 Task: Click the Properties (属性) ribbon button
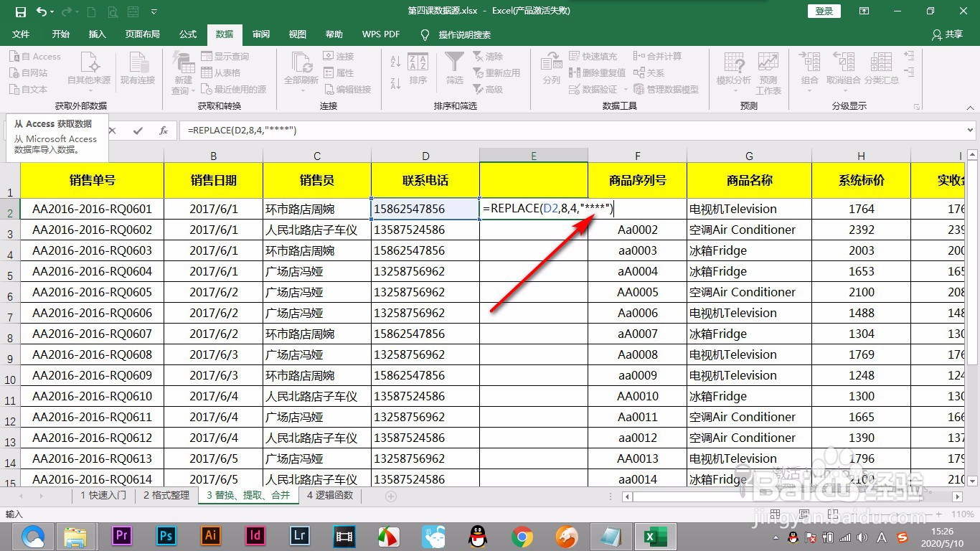click(339, 73)
